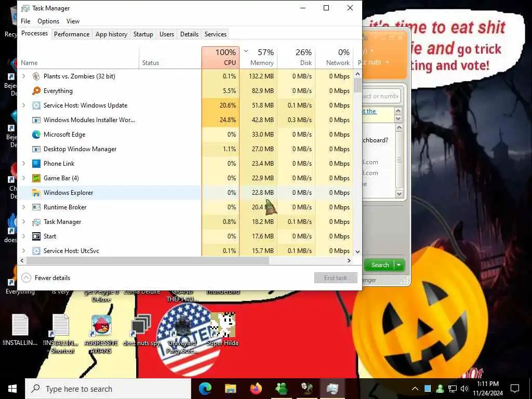Screen dimensions: 532x399
Task: Open the volume control in system tray
Action: click(x=464, y=389)
